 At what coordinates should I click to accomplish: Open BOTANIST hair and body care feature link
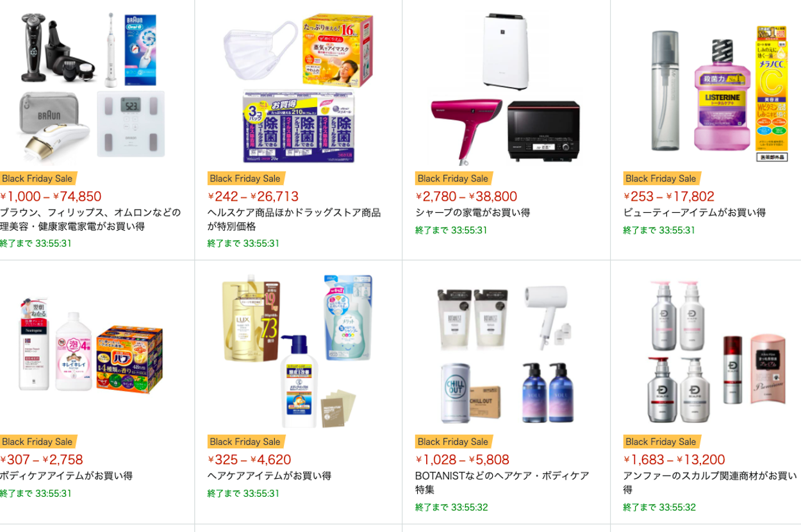pos(502,483)
